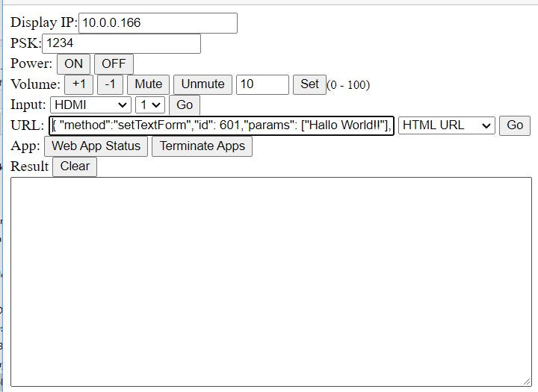Decrease volume with the -1 button

point(110,84)
